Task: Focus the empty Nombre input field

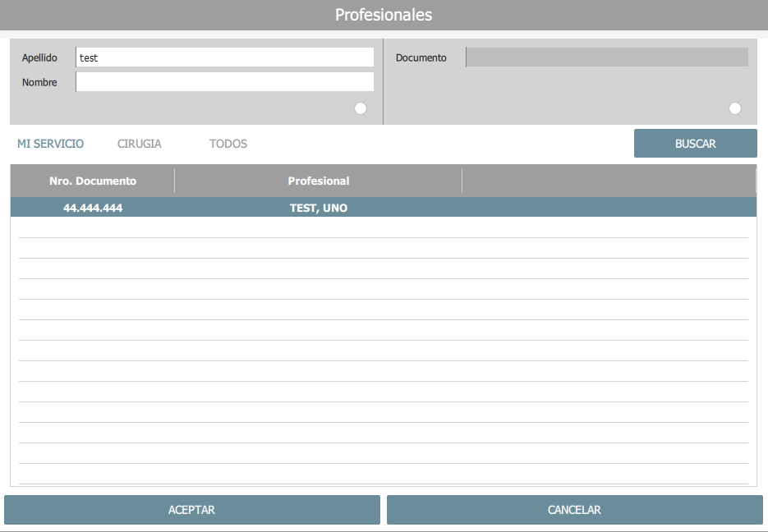Action: point(224,82)
